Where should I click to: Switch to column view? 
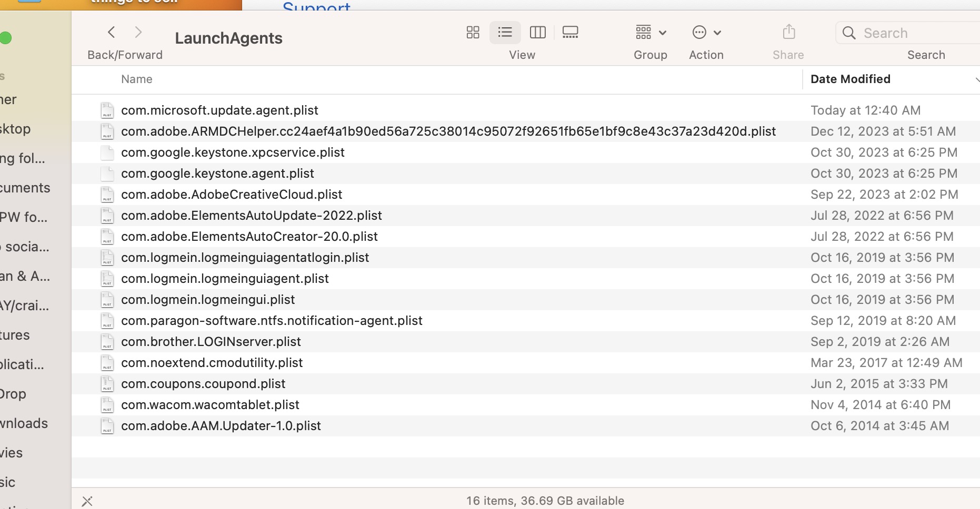click(x=537, y=33)
